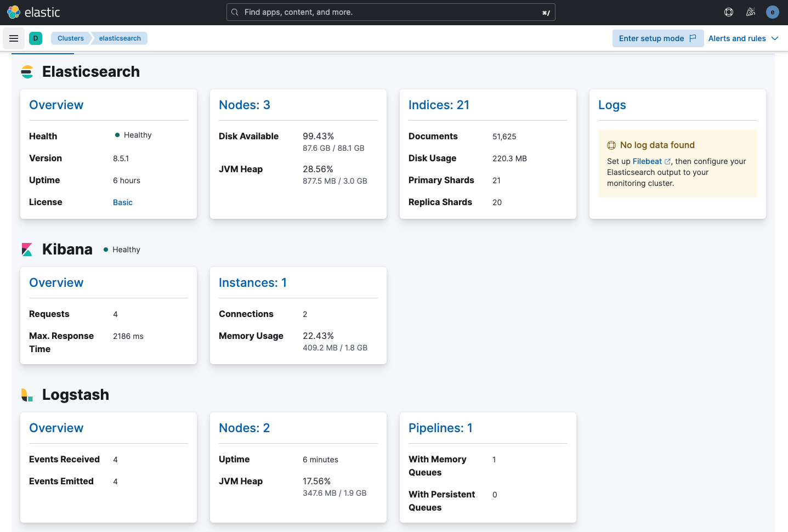
Task: Click the help icon beside No log data found
Action: click(x=611, y=145)
